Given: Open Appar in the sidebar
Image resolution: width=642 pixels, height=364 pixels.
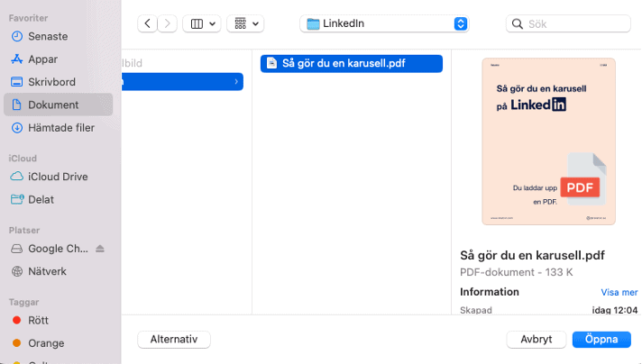Looking at the screenshot, I should 58,59.
